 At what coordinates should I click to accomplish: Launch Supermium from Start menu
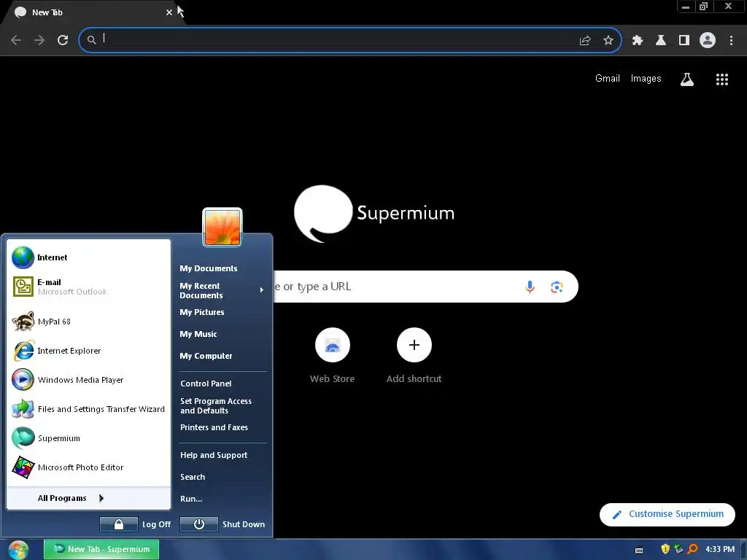click(88, 438)
